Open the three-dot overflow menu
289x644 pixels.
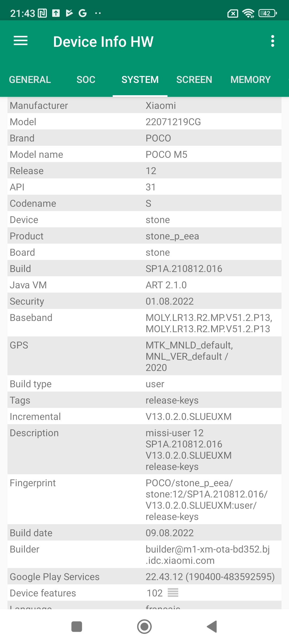pos(272,41)
